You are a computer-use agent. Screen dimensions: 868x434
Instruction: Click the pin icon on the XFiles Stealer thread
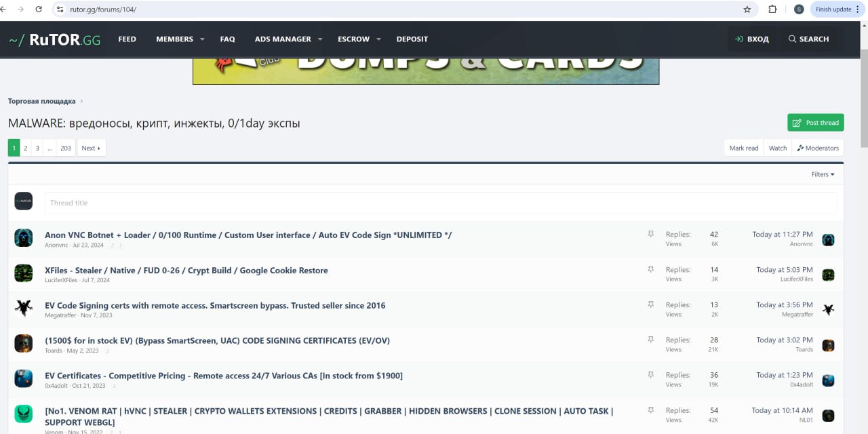point(651,269)
